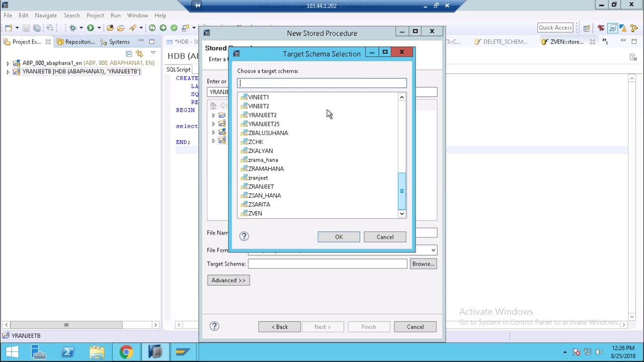Select SQLScript tab in editor
This screenshot has height=362, width=644.
pos(179,69)
